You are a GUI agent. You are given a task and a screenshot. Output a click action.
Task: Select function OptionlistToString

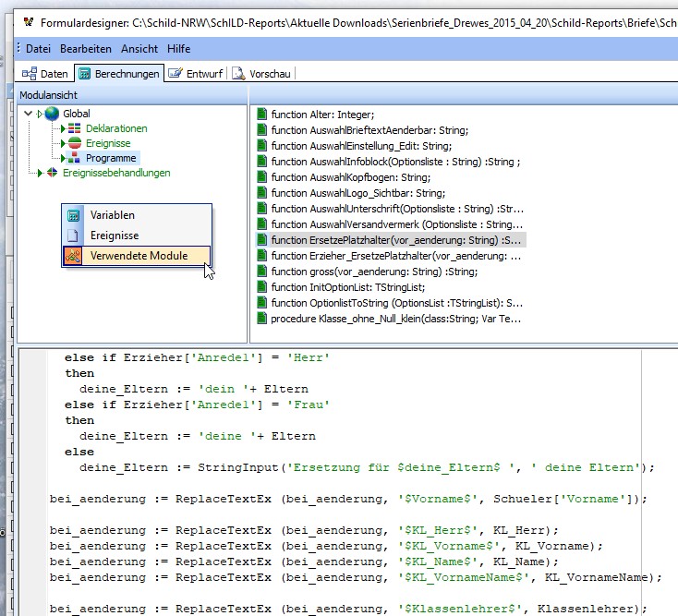[397, 303]
